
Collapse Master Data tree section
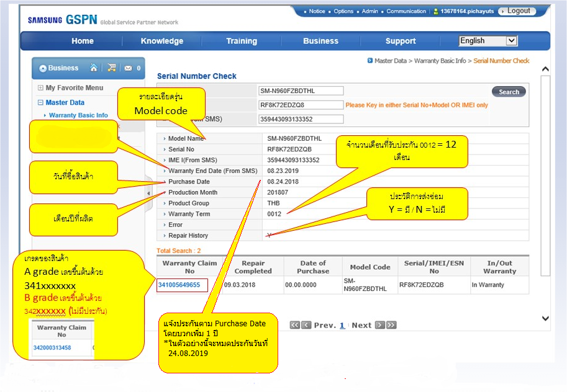click(40, 102)
